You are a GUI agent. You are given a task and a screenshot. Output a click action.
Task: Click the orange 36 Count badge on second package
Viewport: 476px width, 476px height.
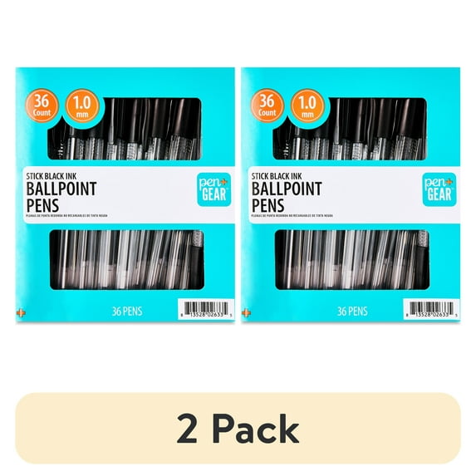[x=267, y=106]
